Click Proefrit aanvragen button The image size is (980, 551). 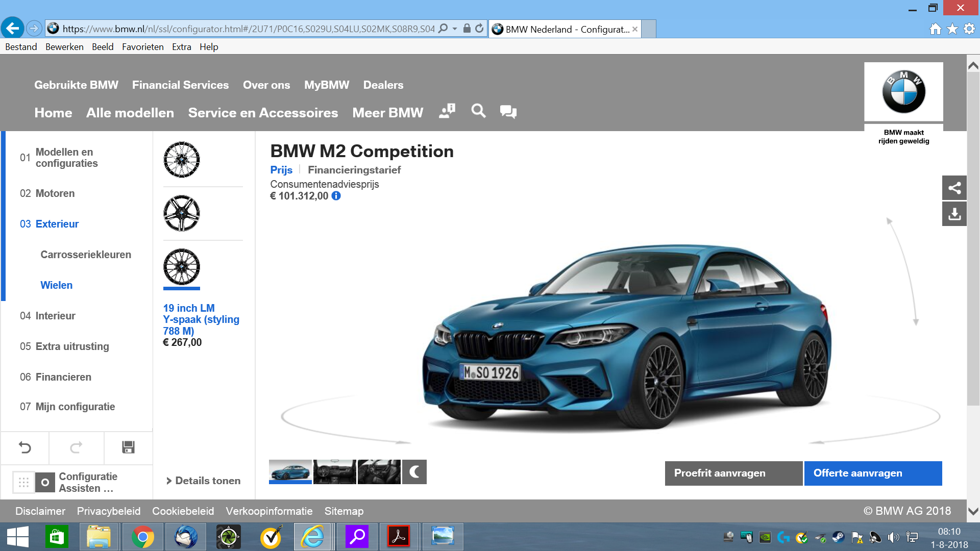(733, 473)
